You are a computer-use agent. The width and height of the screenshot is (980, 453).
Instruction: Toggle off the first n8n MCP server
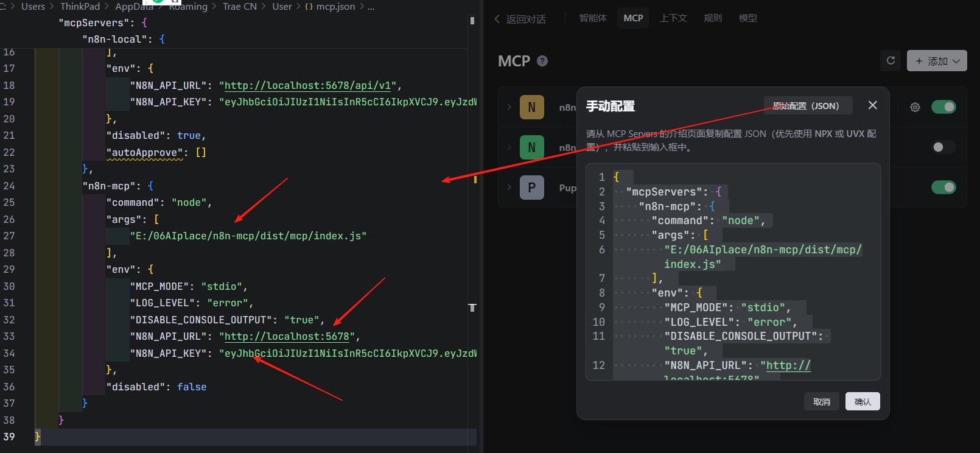pos(943,107)
